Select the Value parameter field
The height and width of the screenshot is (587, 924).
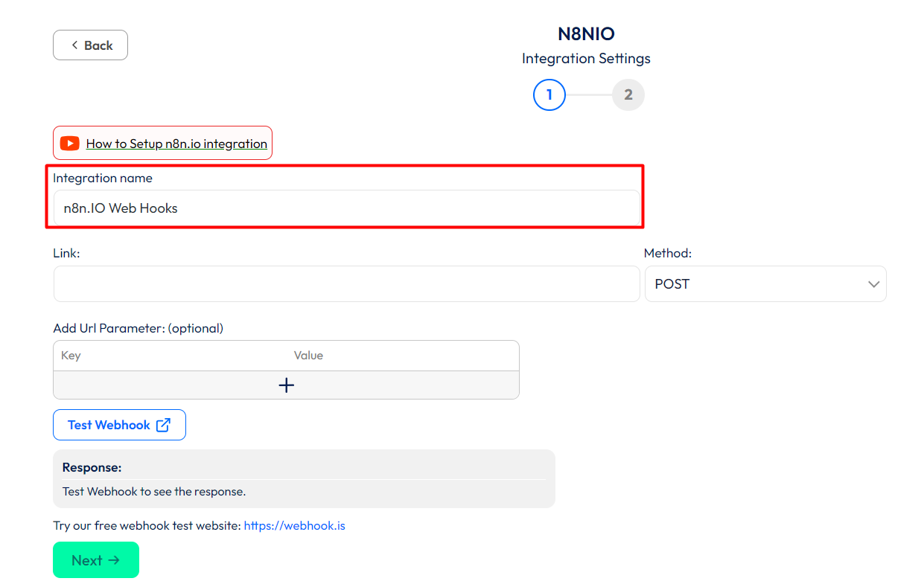[x=402, y=356]
